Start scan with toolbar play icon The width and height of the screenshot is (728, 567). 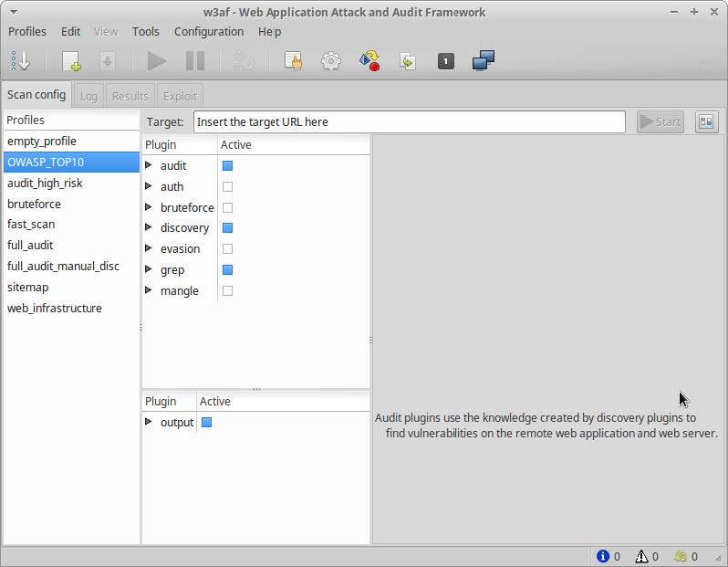point(157,61)
